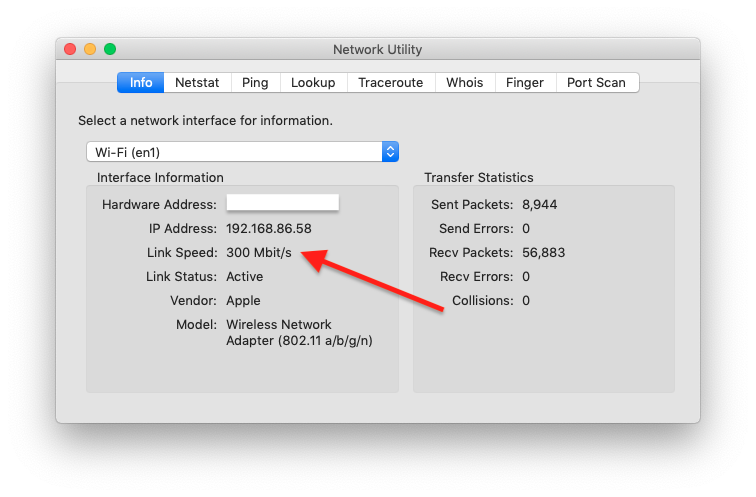Click the Link Status value Active
Screen dimensions: 756x497
pyautogui.click(x=244, y=277)
